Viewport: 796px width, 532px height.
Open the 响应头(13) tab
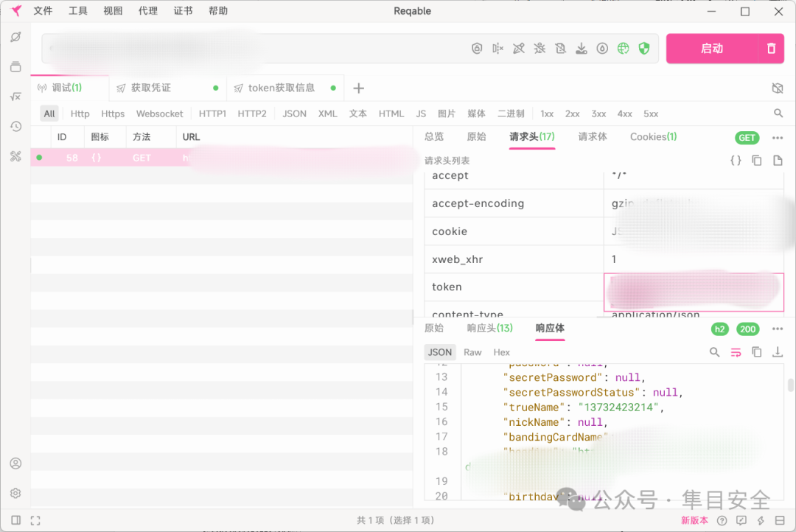point(490,329)
